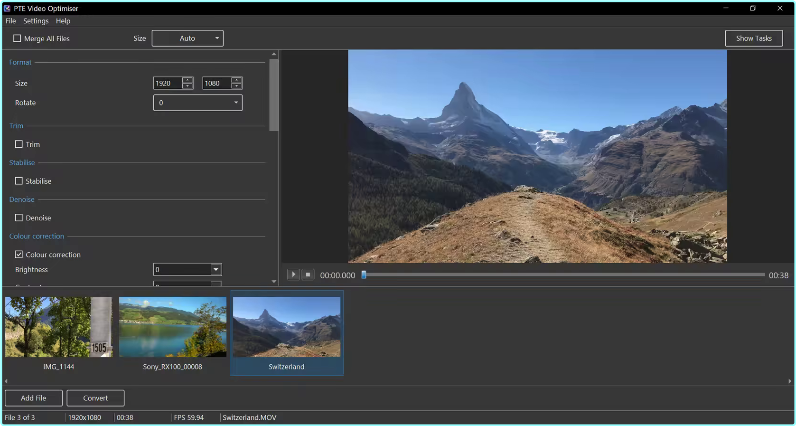The image size is (796, 426).
Task: Click the FPS 59.94 status bar entry
Action: 189,417
